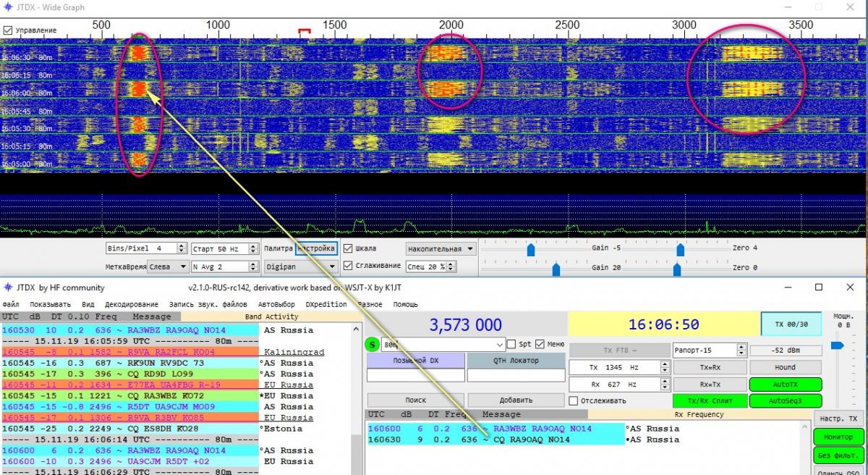This screenshot has height=475, width=868.
Task: Click the Настройка palette button
Action: point(316,248)
